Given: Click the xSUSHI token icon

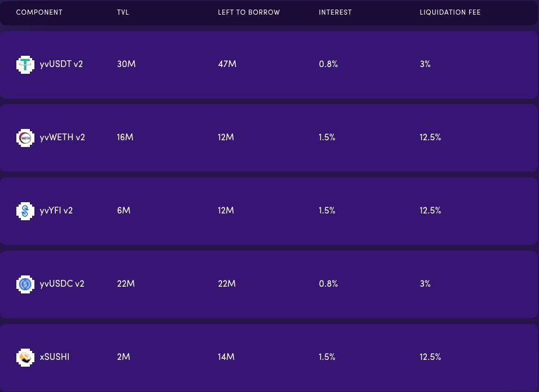Looking at the screenshot, I should tap(25, 358).
